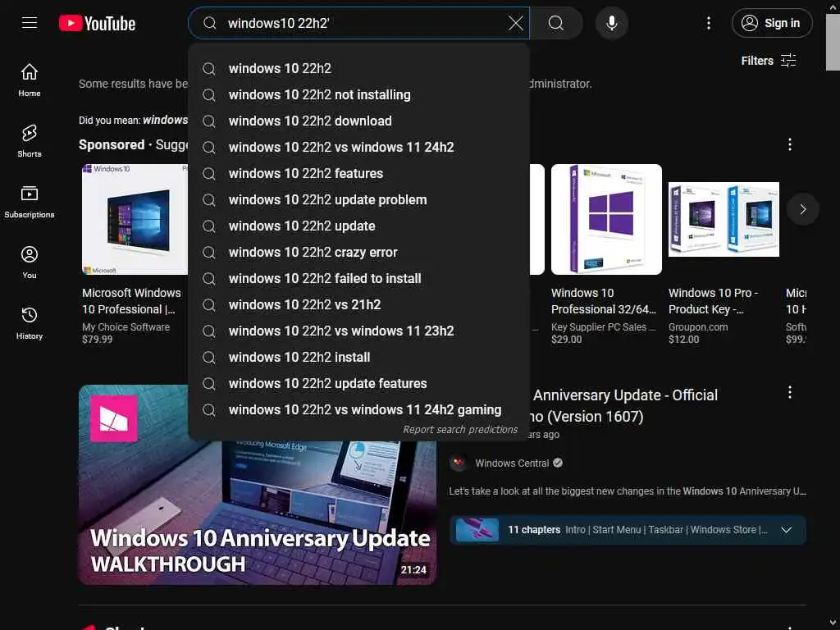The image size is (840, 630).
Task: Open the sponsored section three-dot menu
Action: point(789,144)
